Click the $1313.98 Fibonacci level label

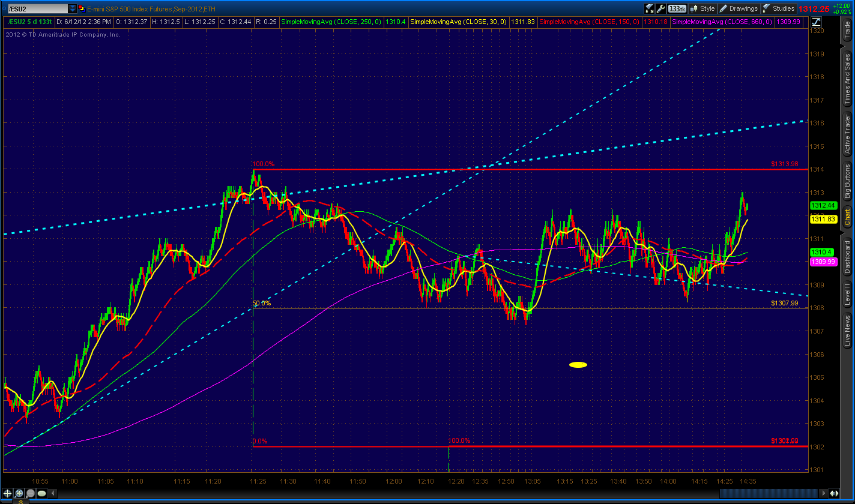coord(785,164)
